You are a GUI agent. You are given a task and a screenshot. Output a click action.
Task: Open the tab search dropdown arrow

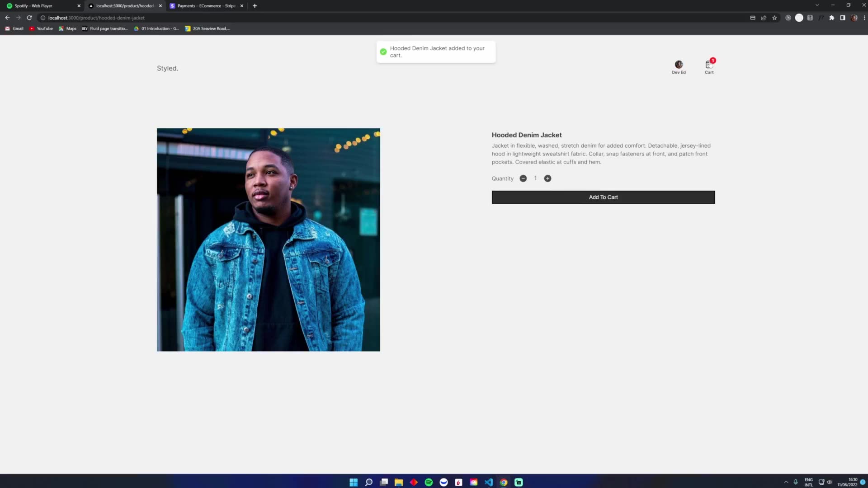816,5
